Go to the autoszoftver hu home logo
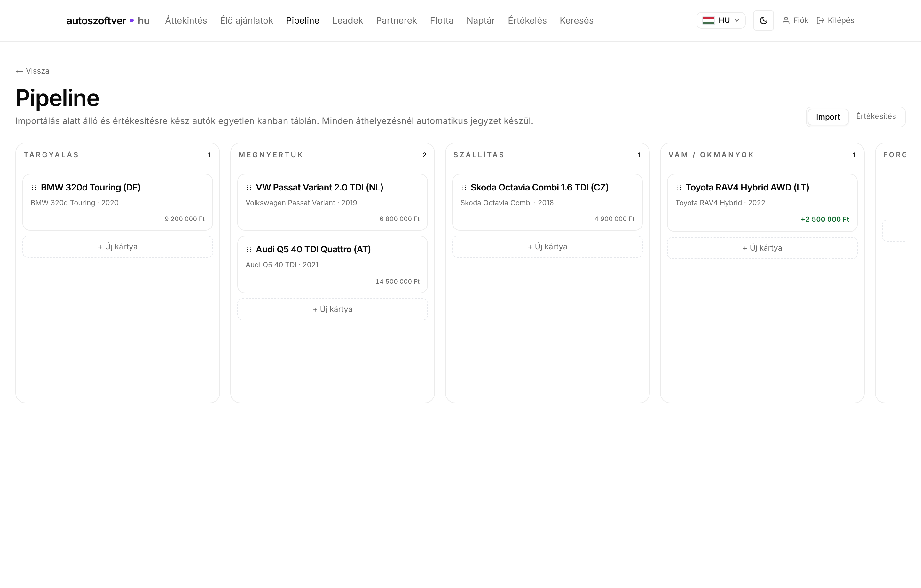 [x=108, y=21]
